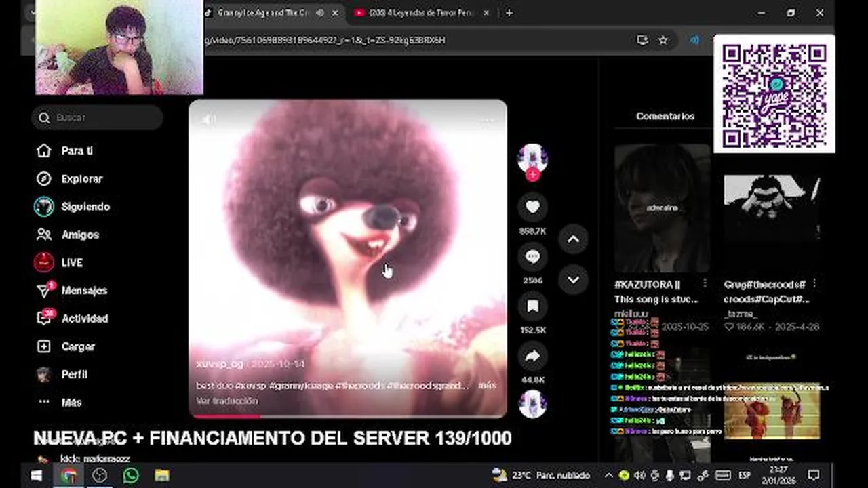Open creator avatar above the like button
The image size is (868, 488).
coord(532,158)
